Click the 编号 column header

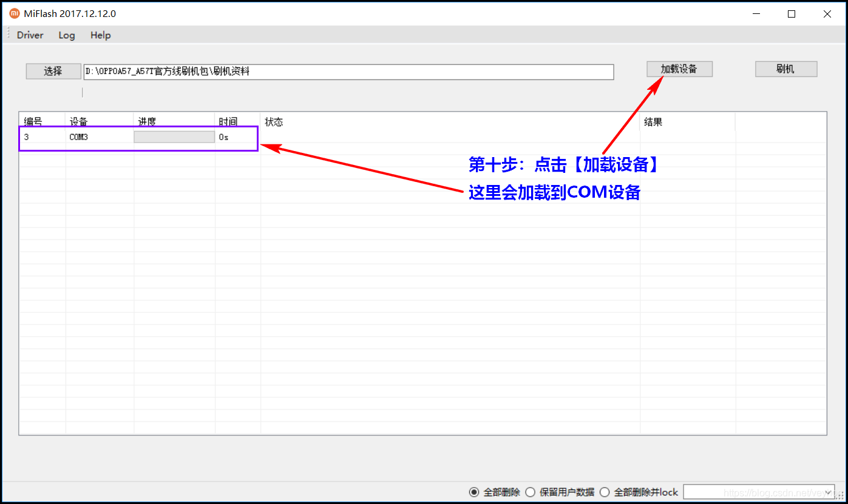42,122
